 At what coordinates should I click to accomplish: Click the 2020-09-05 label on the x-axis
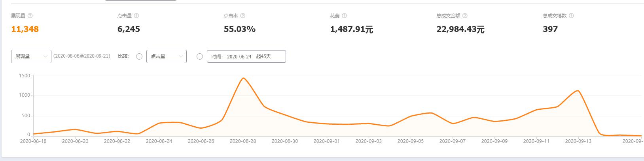coord(410,141)
